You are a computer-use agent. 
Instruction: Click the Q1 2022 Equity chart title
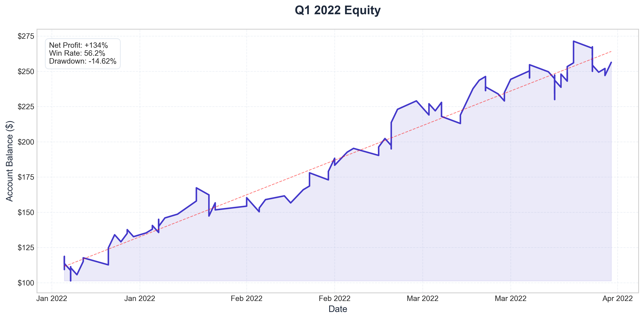[x=338, y=10]
